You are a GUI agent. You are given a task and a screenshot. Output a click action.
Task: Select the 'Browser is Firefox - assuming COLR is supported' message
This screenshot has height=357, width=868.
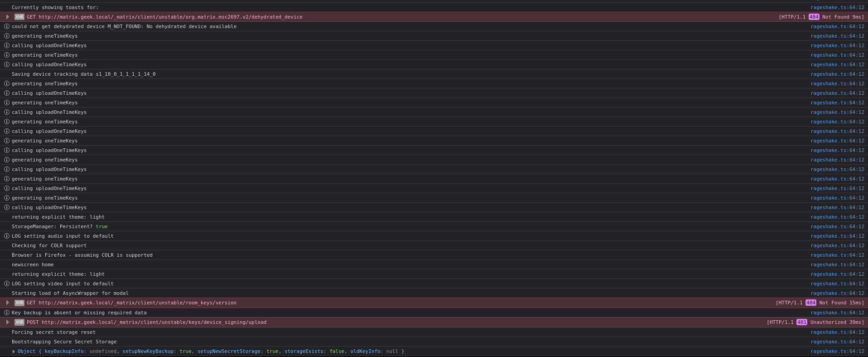coord(82,255)
